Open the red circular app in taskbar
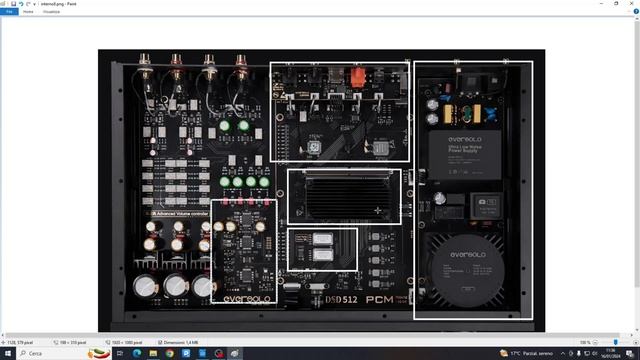Screen dimensions: 640x360 click(x=219, y=353)
